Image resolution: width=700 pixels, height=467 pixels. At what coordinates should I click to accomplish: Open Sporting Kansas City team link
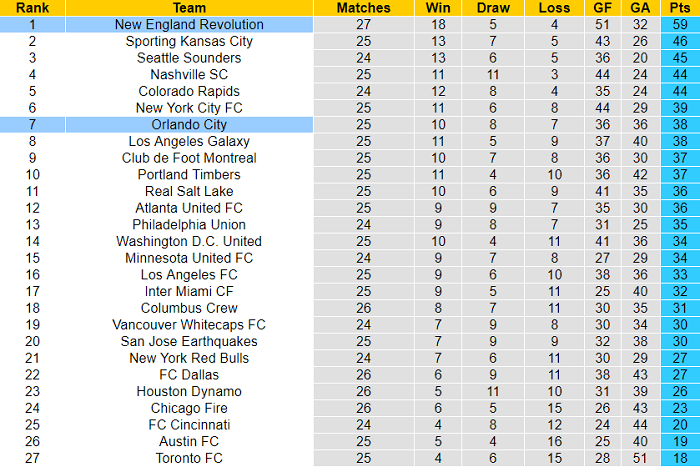click(189, 41)
